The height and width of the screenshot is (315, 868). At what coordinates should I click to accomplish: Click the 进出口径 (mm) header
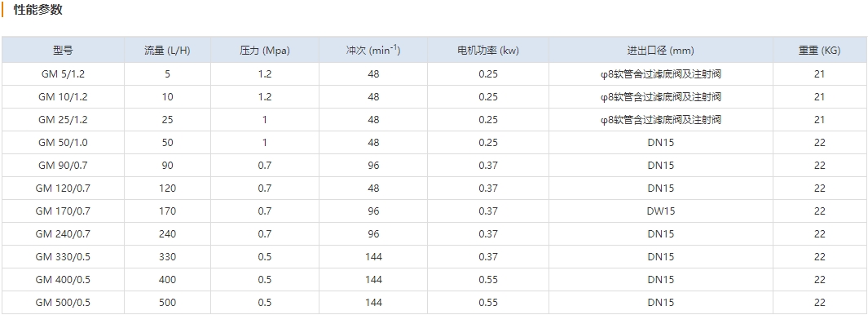(660, 51)
